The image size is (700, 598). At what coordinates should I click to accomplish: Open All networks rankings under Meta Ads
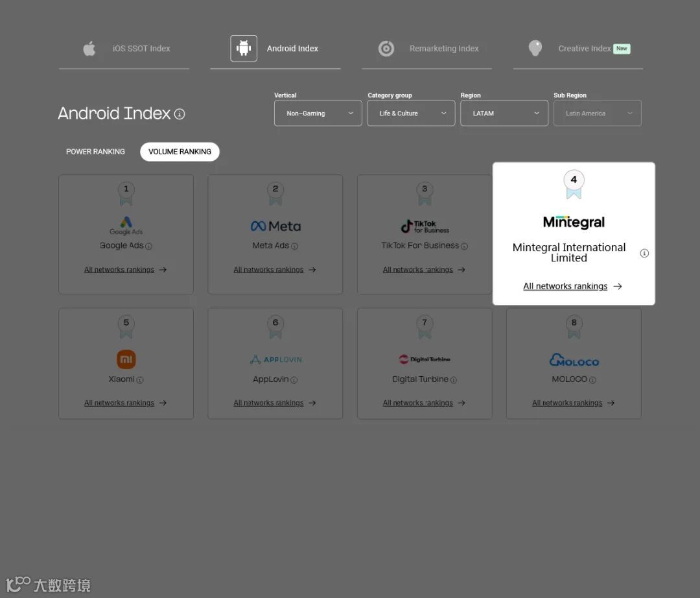(x=275, y=270)
